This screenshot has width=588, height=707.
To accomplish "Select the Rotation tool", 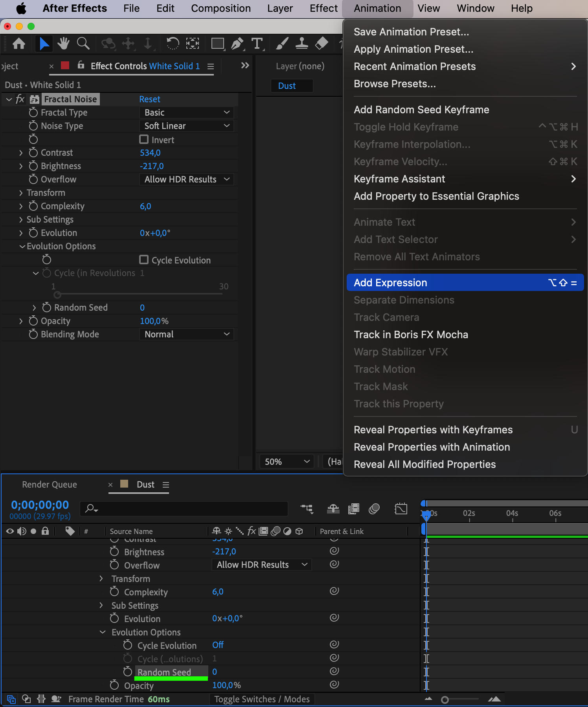I will (x=173, y=43).
